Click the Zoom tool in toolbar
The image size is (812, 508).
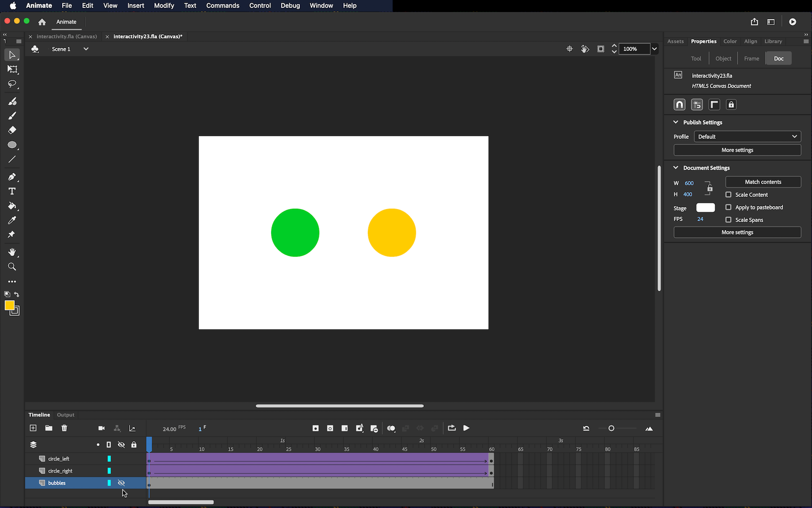tap(12, 267)
